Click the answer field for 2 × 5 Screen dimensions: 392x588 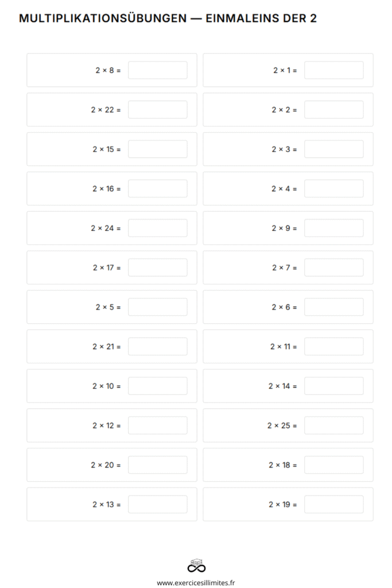[157, 307]
